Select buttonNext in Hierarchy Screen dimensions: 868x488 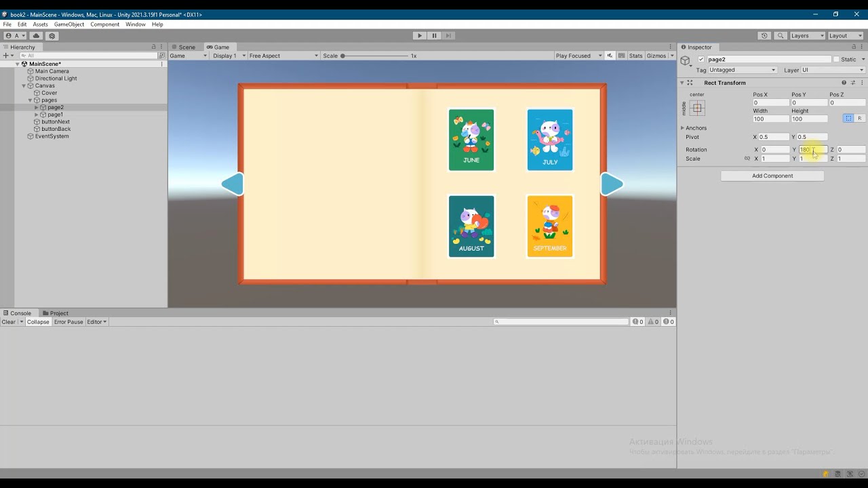click(x=55, y=122)
